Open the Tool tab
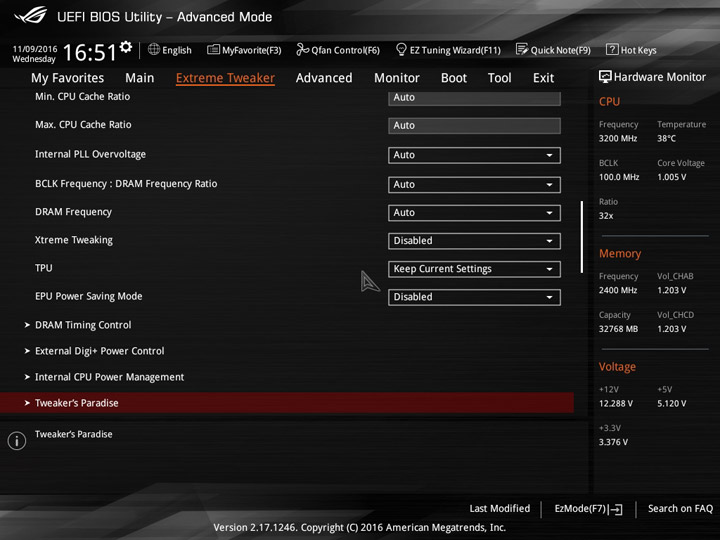720x540 pixels. [500, 78]
